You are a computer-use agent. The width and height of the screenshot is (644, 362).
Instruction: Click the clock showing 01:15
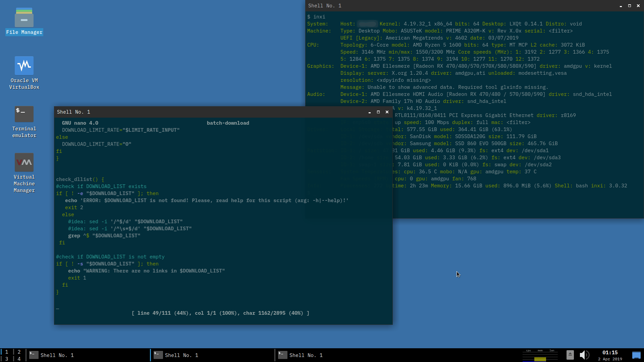(x=610, y=352)
